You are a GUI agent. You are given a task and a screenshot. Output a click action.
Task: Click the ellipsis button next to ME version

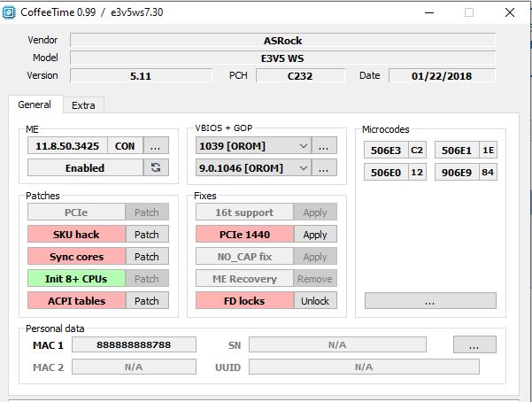156,146
